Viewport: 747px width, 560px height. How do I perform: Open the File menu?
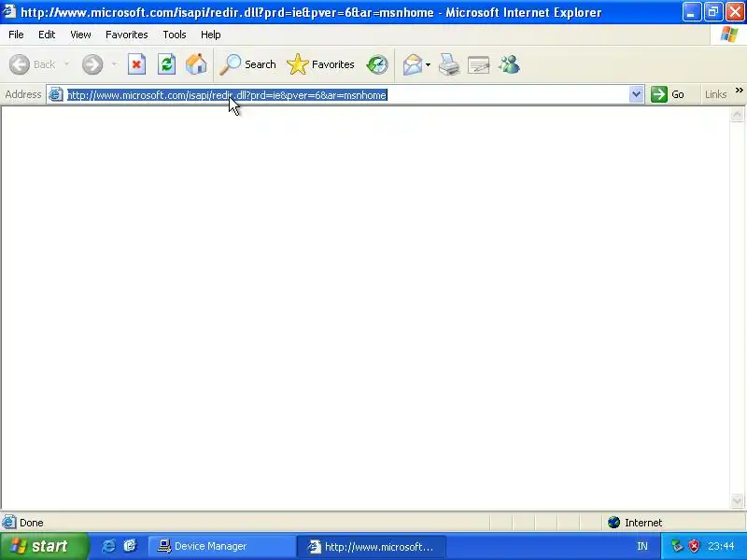[16, 35]
